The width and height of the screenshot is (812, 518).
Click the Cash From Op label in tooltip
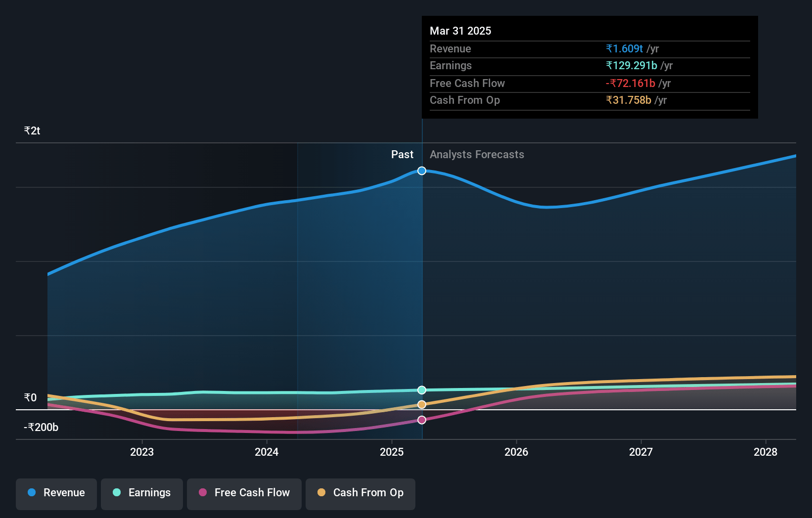(465, 100)
